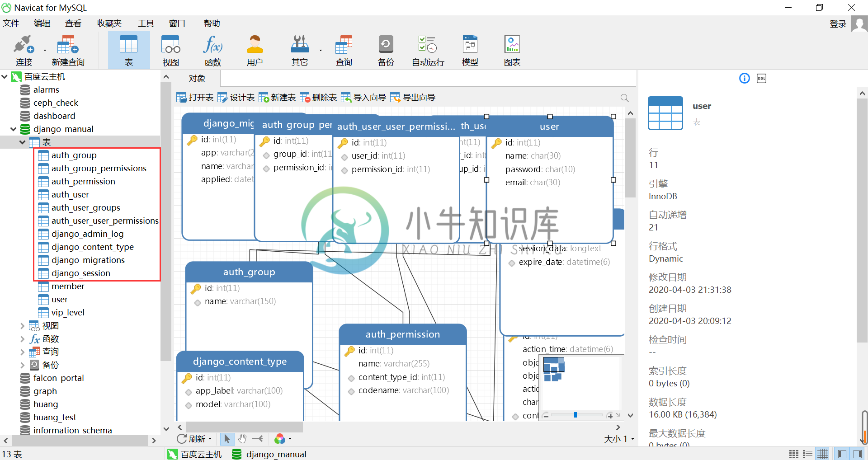Click the 设计表 button
The image size is (868, 460).
236,98
